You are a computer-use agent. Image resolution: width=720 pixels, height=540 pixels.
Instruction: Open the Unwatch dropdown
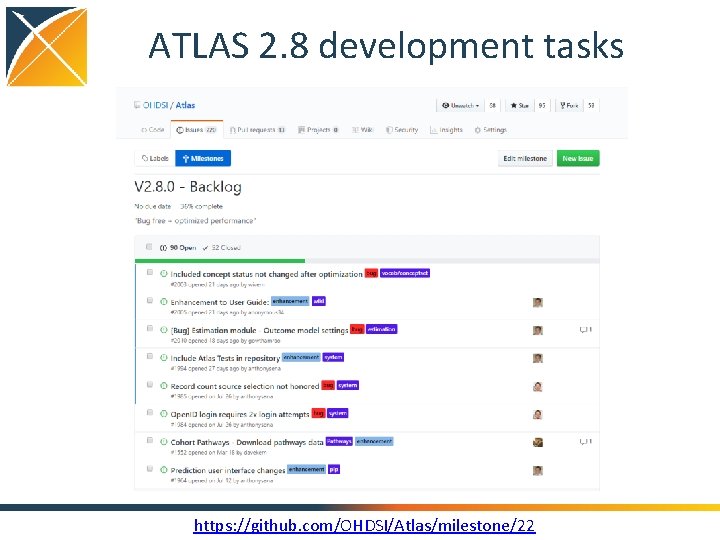coord(460,106)
